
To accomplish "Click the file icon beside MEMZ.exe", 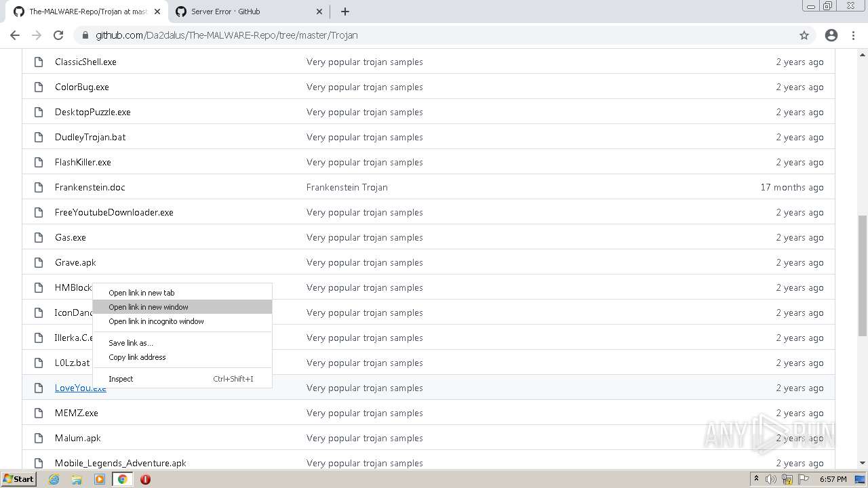I will pyautogui.click(x=39, y=413).
